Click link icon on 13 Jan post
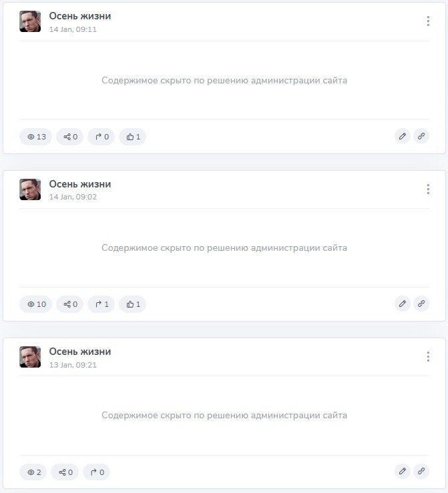Image resolution: width=448 pixels, height=493 pixels. pos(421,471)
